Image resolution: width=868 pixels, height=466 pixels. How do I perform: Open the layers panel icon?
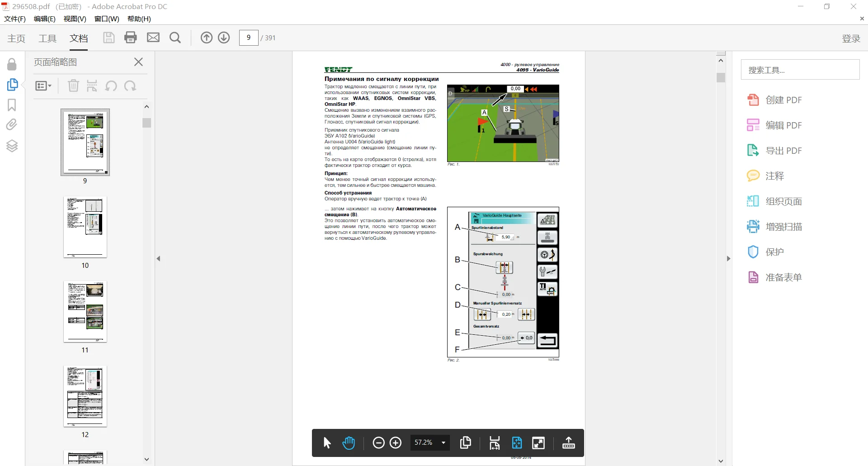tap(12, 146)
